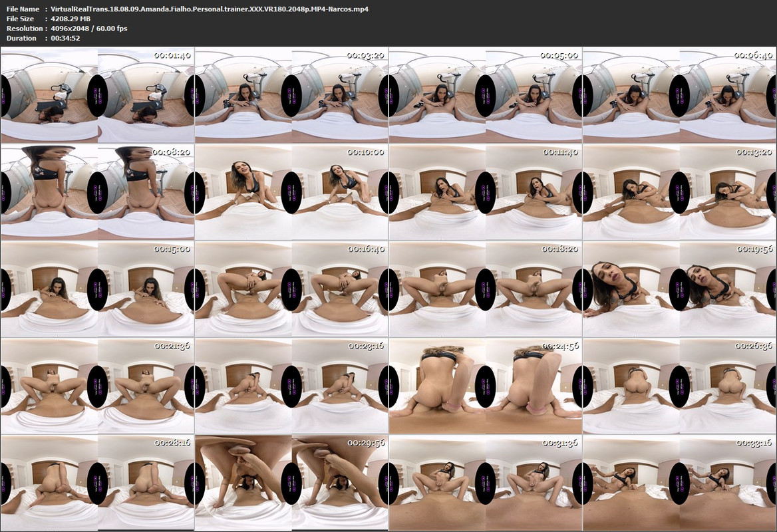Viewport: 777px width, 532px height.
Task: Choose the thumbnail stamped 00:21:36
Action: pyautogui.click(x=98, y=386)
